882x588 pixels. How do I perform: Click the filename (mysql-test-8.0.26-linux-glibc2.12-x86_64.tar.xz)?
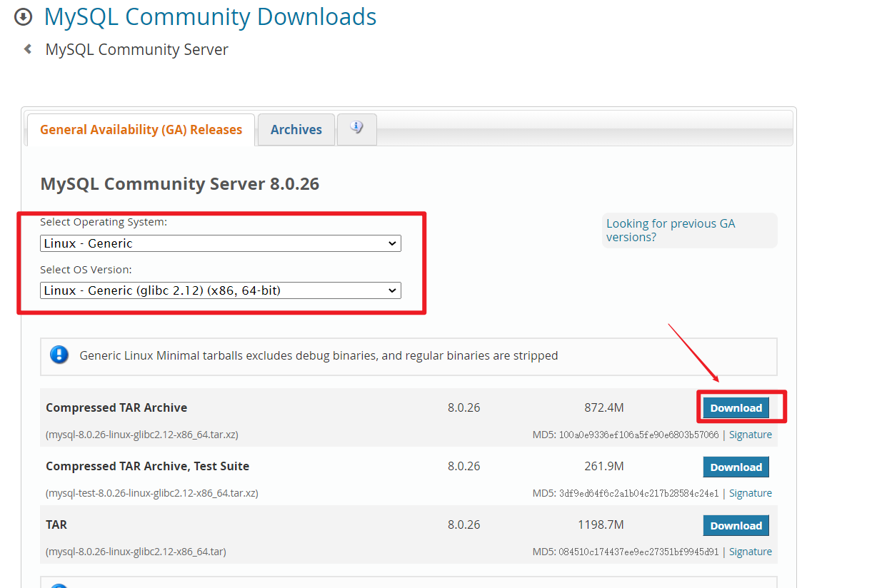click(152, 493)
